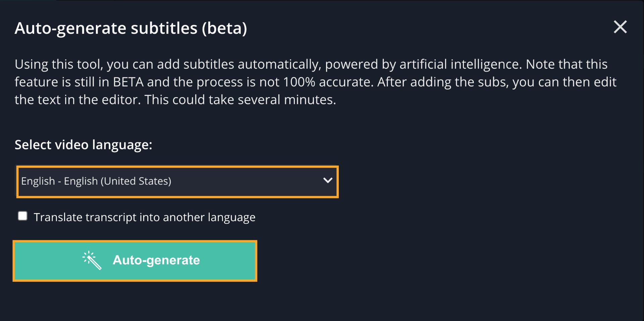Click the "Translate transcript into another language" label
Image resolution: width=644 pixels, height=321 pixels.
click(x=144, y=217)
